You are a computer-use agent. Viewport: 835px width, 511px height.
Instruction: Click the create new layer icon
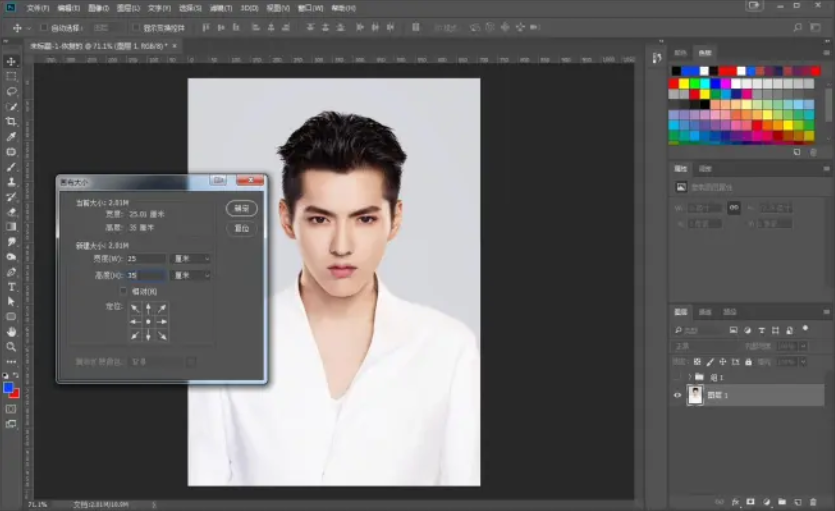797,502
